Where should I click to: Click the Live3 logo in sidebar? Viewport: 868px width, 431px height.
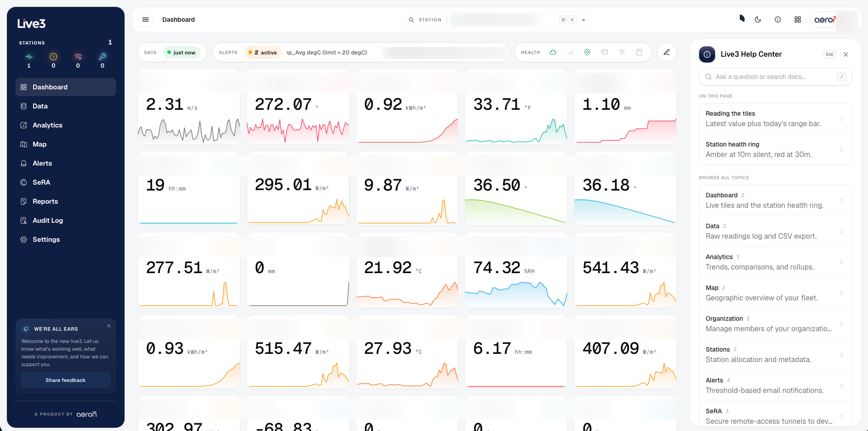pos(31,24)
